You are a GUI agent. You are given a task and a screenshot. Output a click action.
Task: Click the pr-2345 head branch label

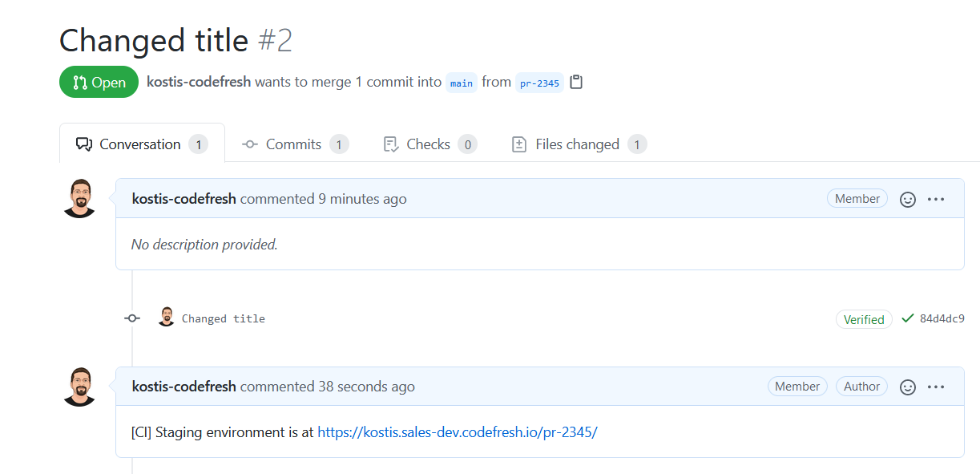(539, 83)
